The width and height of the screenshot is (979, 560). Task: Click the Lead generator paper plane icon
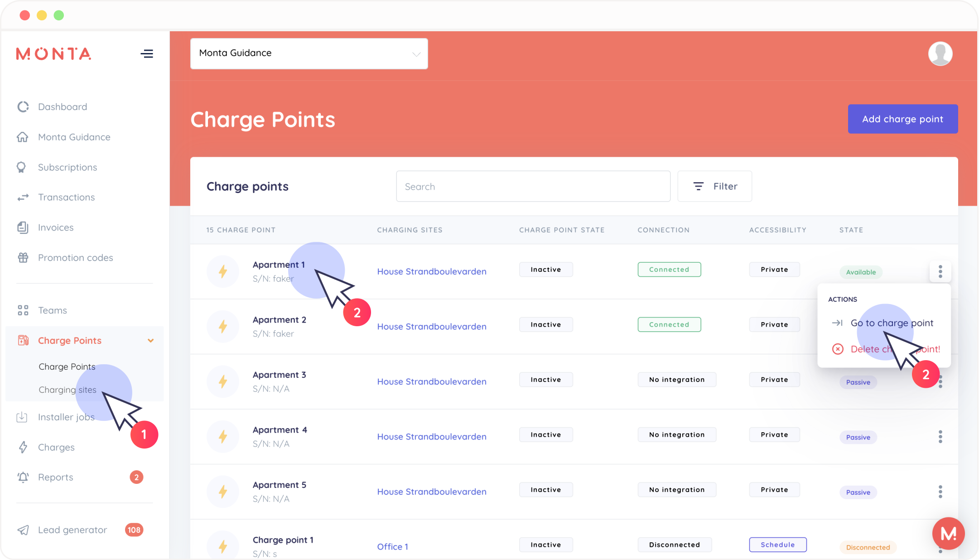23,530
